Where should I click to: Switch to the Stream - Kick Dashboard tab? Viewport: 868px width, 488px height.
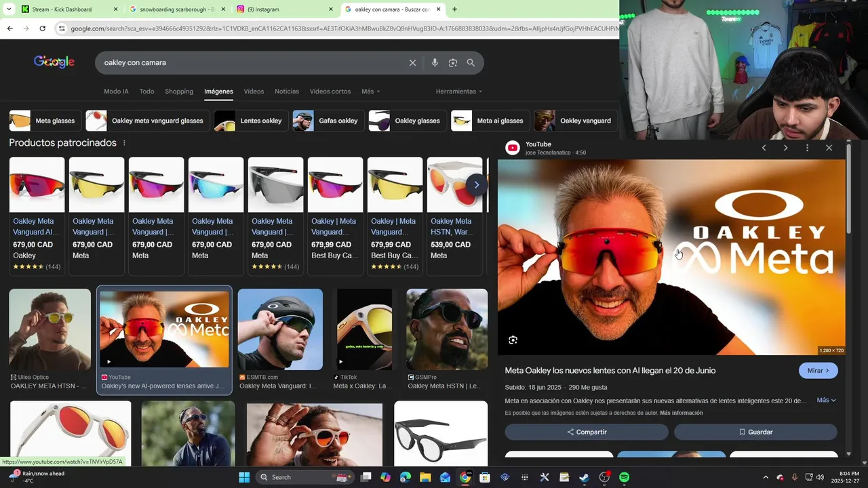pyautogui.click(x=68, y=9)
